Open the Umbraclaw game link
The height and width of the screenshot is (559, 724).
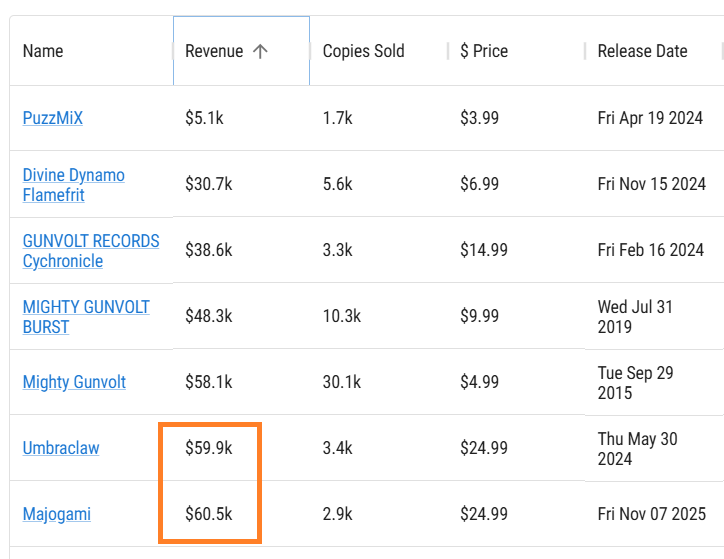click(61, 448)
